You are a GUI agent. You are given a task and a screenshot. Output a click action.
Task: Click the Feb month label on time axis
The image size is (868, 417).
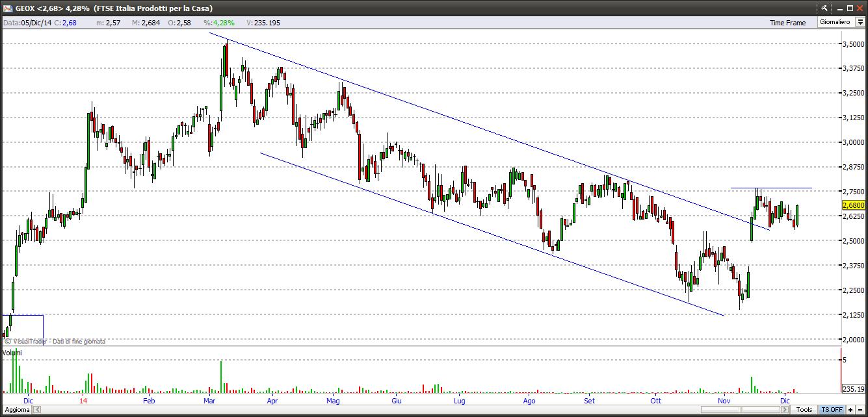149,401
